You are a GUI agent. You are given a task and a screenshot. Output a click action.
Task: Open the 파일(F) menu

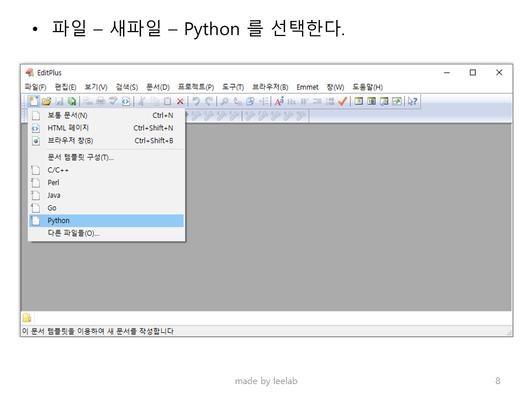coord(35,87)
